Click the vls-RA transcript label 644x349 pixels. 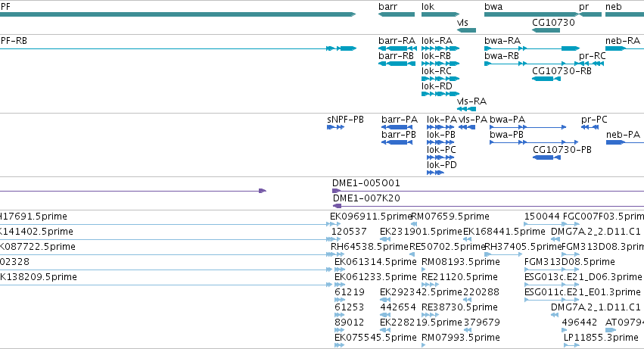pos(471,101)
